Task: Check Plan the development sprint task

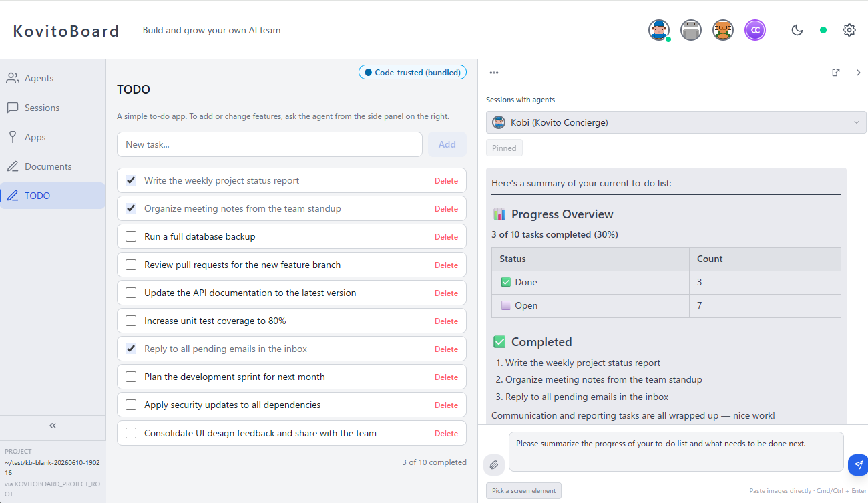Action: click(x=131, y=377)
